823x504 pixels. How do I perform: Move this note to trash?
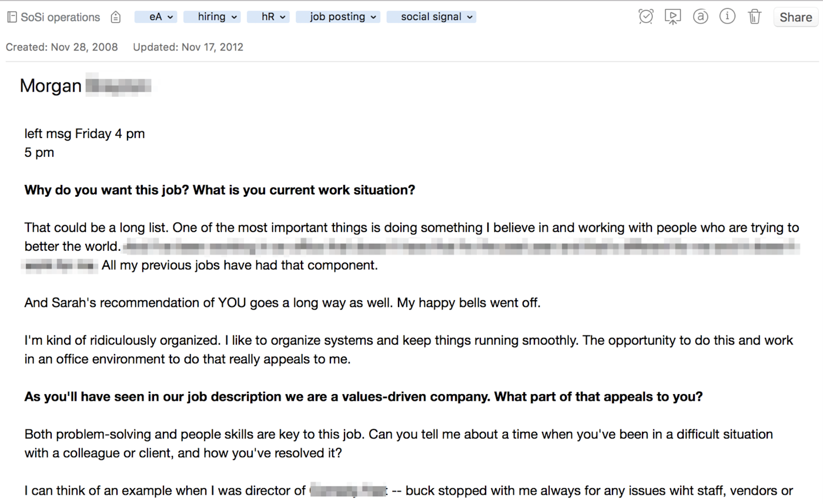(755, 17)
